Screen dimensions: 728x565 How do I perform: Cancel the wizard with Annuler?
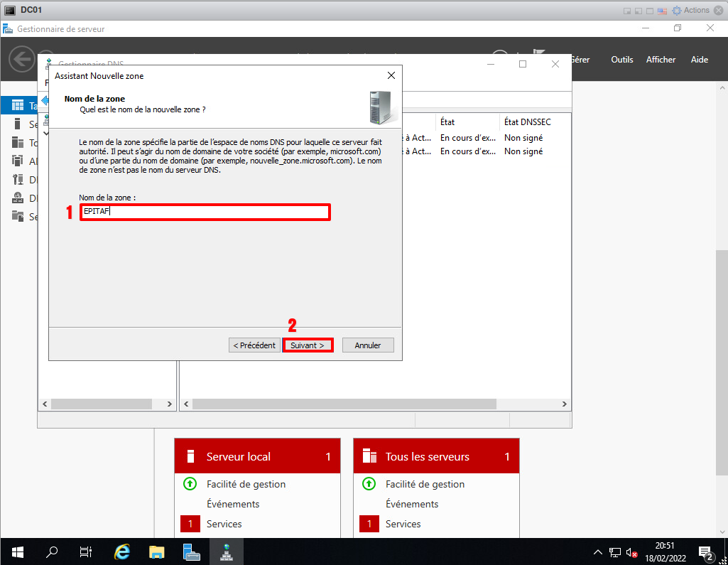click(x=368, y=345)
